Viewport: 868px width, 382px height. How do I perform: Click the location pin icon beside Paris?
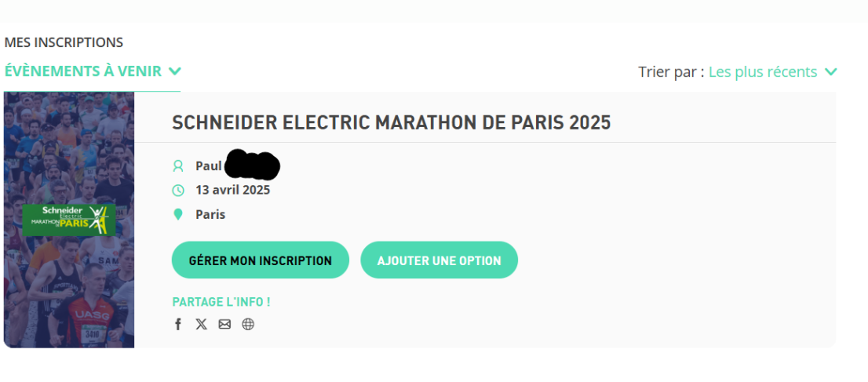(177, 214)
